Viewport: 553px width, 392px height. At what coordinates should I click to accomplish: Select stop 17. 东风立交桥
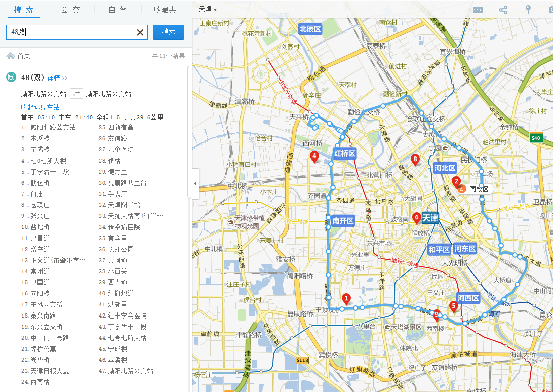pos(42,304)
